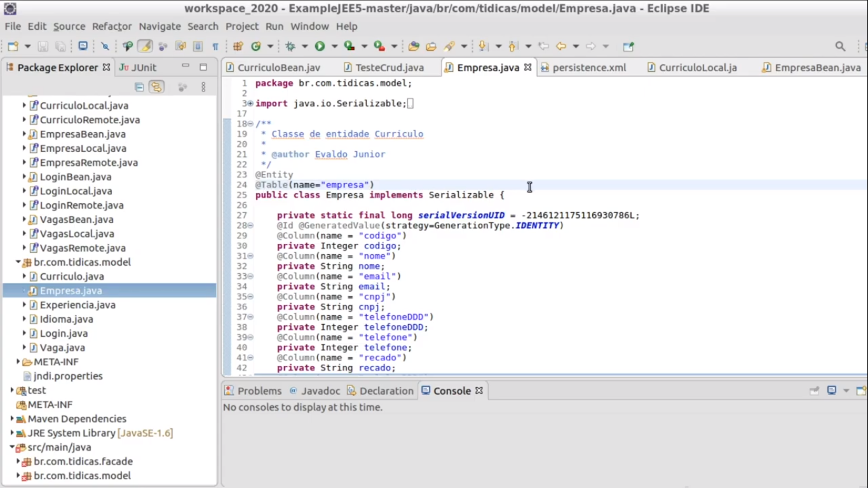The height and width of the screenshot is (488, 868).
Task: Open the New wizard dropdown arrow
Action: (x=27, y=46)
